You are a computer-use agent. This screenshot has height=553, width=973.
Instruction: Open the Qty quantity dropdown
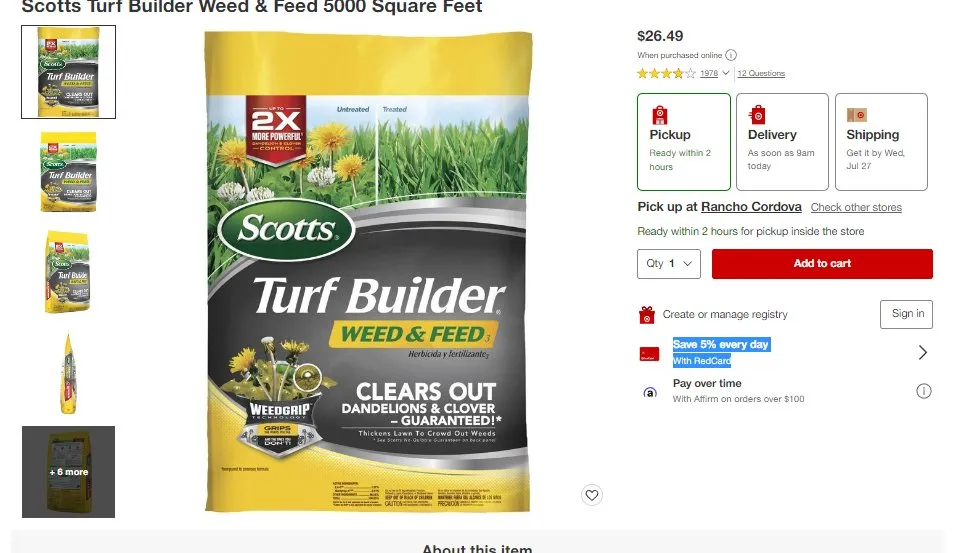(x=669, y=264)
